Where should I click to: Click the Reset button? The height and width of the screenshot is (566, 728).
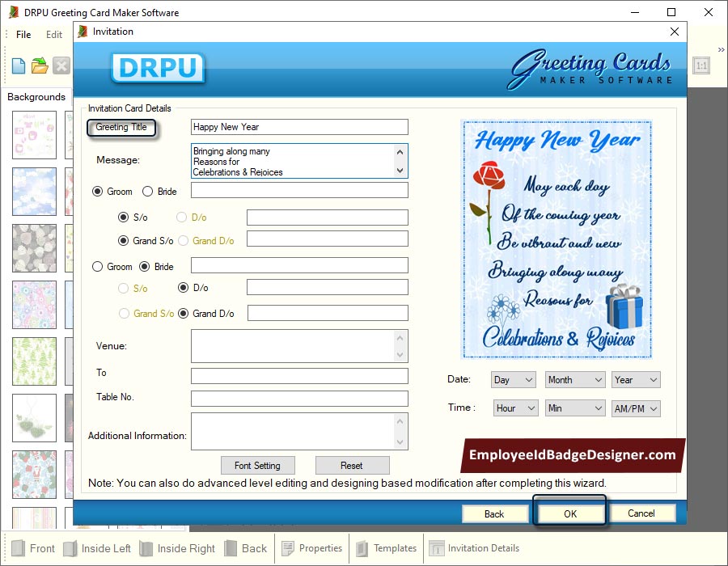tap(352, 465)
